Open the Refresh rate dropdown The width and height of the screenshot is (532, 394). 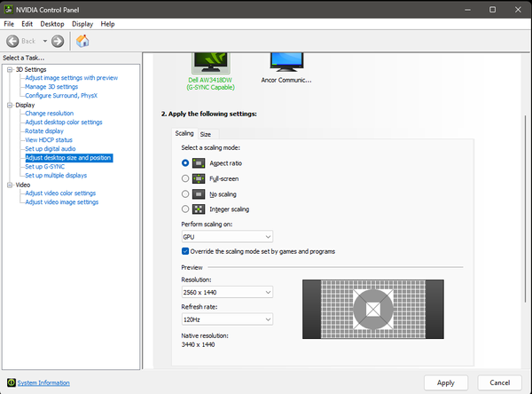pos(226,319)
